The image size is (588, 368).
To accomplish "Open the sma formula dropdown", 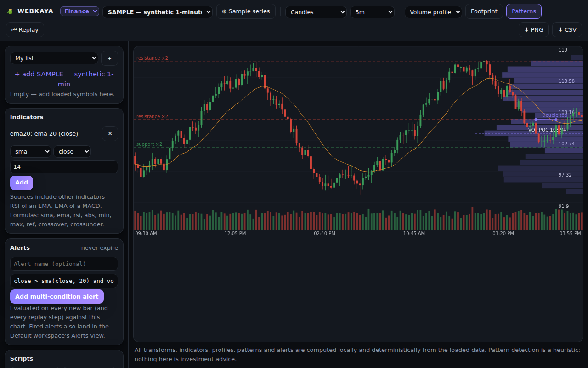I will pos(31,151).
